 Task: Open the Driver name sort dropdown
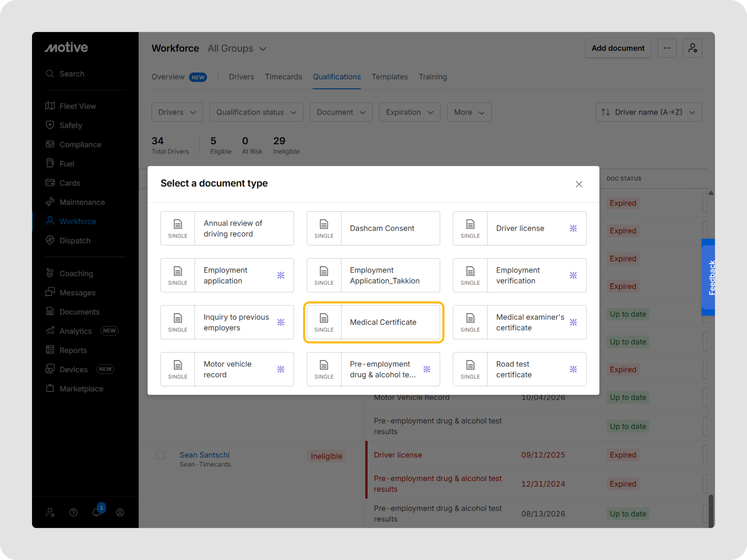(648, 112)
